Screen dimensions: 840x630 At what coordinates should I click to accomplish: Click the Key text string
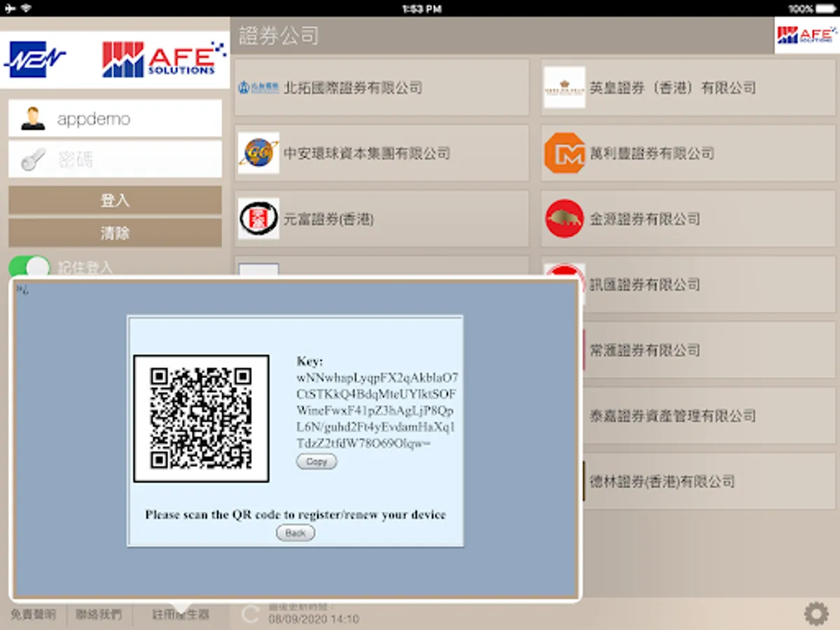click(377, 410)
